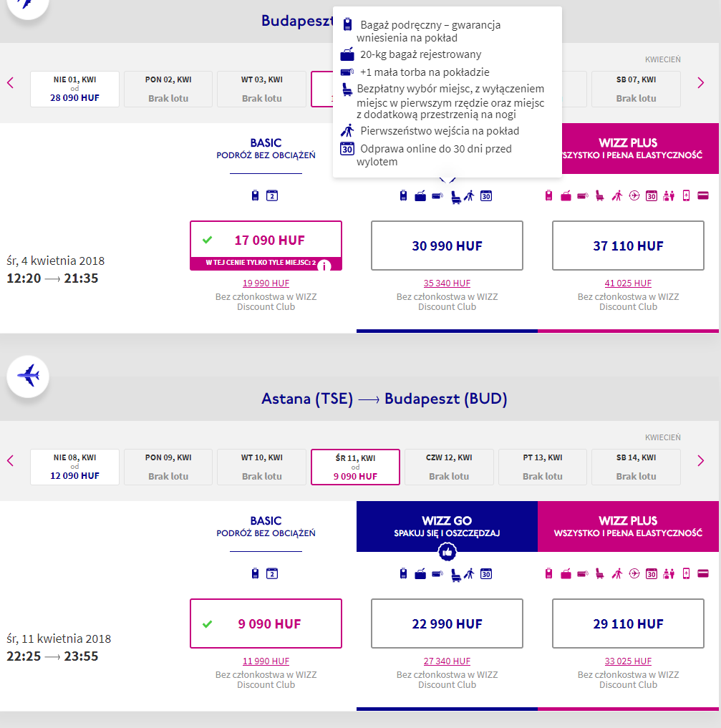The height and width of the screenshot is (728, 721).
Task: Click WIZZ PLUS sitting together icon, 11 kwietnia flight
Action: pos(669,574)
